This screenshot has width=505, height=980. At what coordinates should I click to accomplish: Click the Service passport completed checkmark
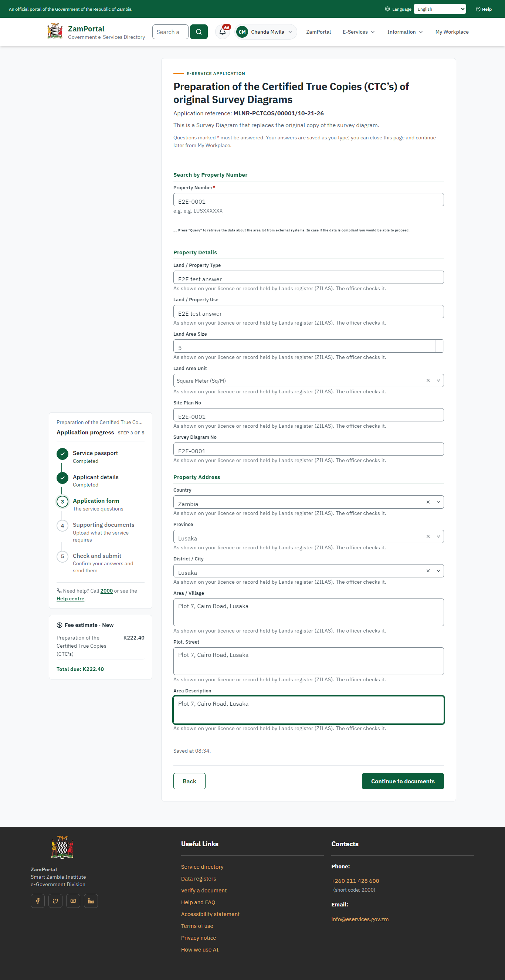pos(62,454)
